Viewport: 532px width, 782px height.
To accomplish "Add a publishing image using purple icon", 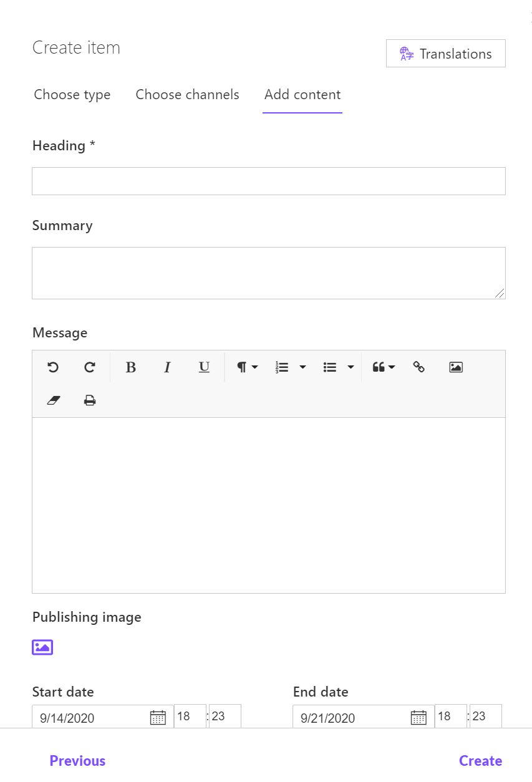I will (x=42, y=647).
